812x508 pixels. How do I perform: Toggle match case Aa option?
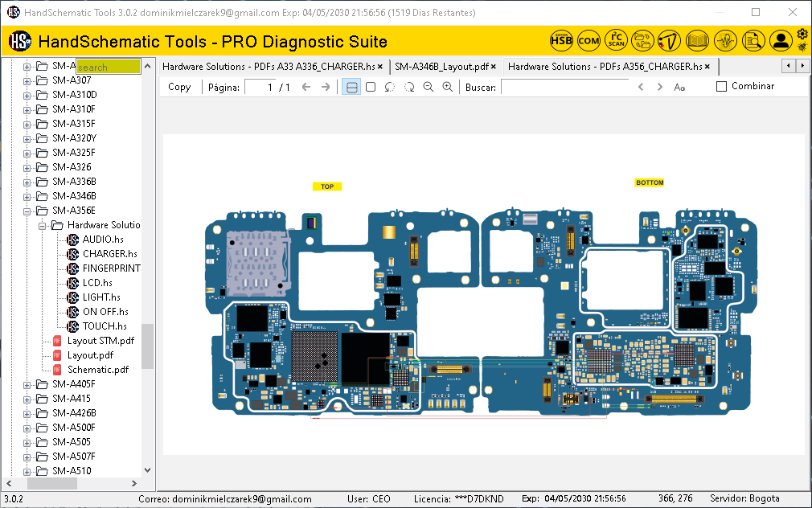pyautogui.click(x=679, y=88)
